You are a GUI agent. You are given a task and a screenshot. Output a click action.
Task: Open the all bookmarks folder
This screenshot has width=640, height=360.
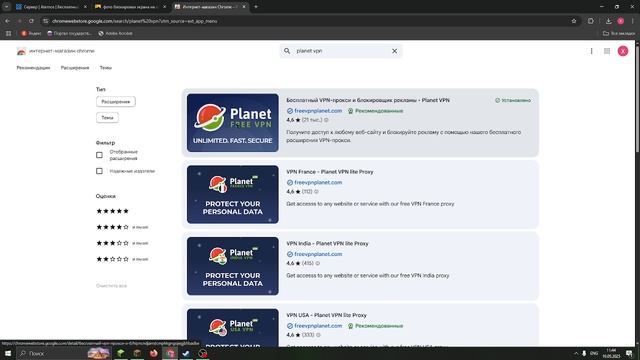click(619, 33)
